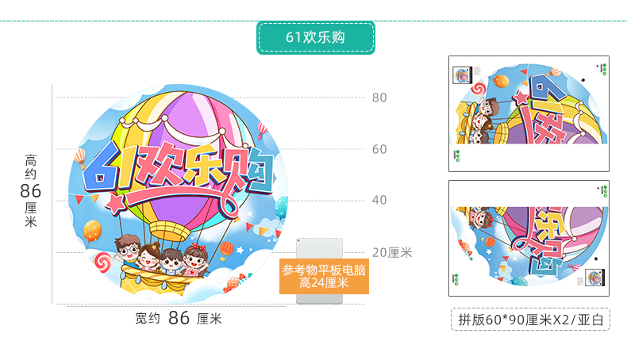Click the 20厘米 scale marker
The width and height of the screenshot is (627, 364).
[392, 252]
